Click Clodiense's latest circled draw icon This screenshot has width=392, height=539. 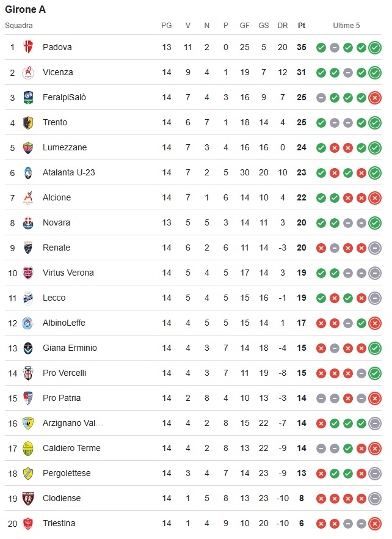375,499
